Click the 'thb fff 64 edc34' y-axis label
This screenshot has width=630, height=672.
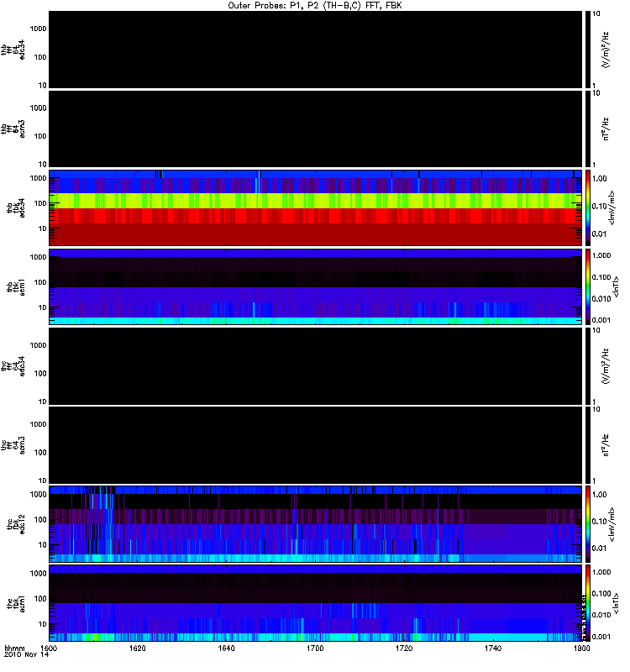tap(13, 50)
